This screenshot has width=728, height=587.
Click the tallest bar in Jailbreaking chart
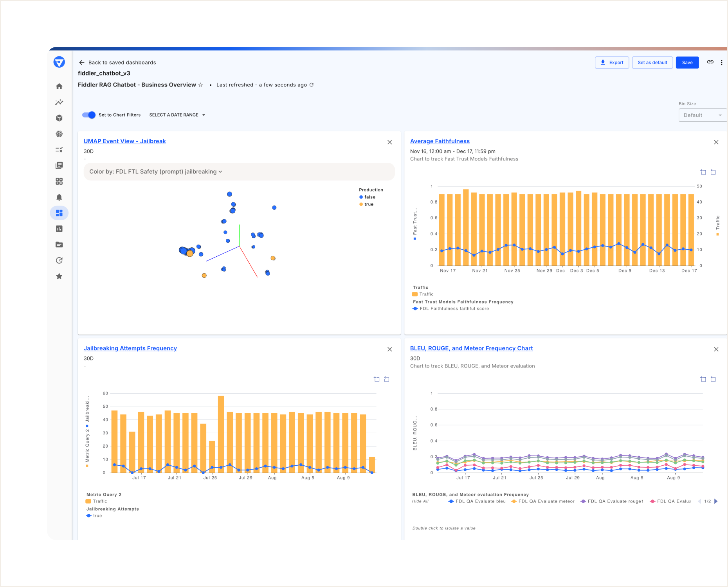point(221,434)
